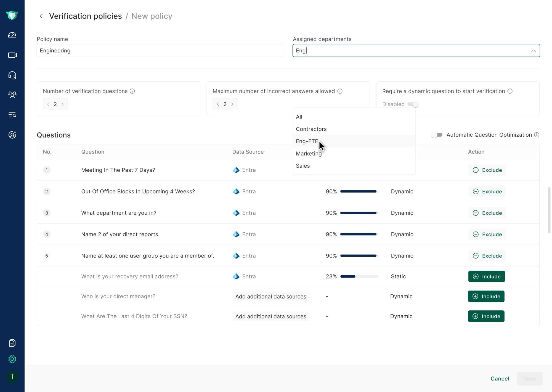Open the headset support icon in the sidebar
Image resolution: width=552 pixels, height=392 pixels.
point(12,75)
